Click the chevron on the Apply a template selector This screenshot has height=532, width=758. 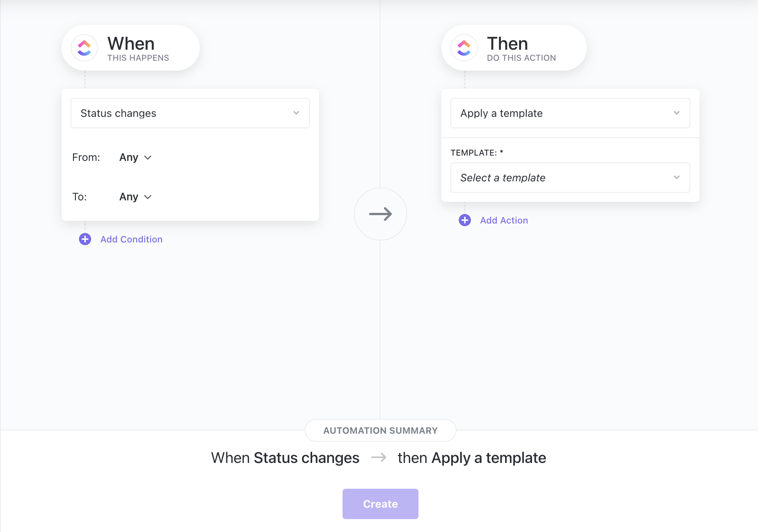click(677, 113)
